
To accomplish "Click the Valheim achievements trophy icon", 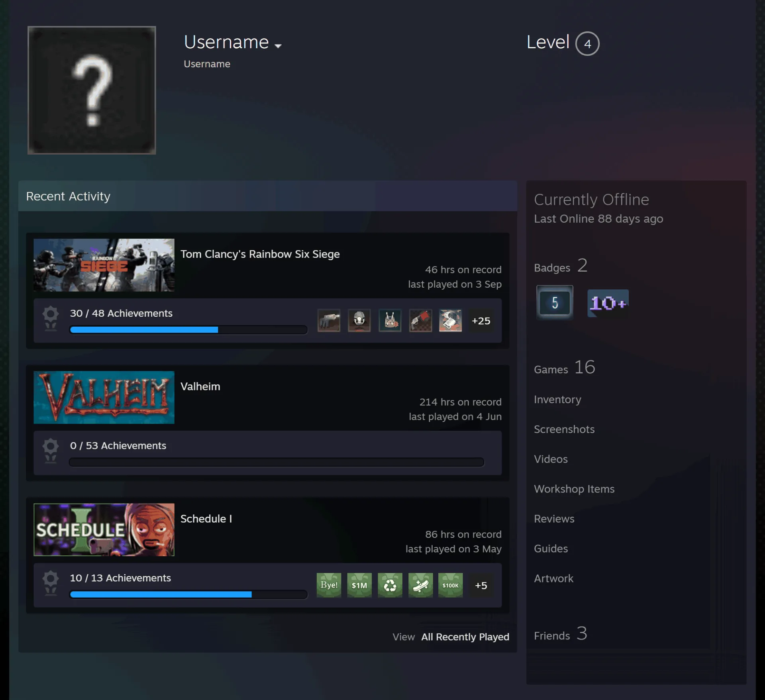I will (51, 451).
